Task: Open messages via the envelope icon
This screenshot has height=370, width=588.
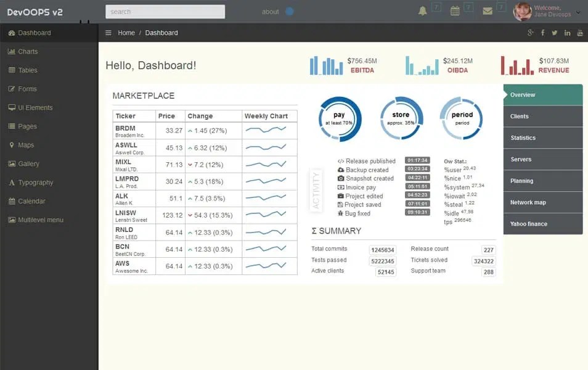Action: (489, 10)
